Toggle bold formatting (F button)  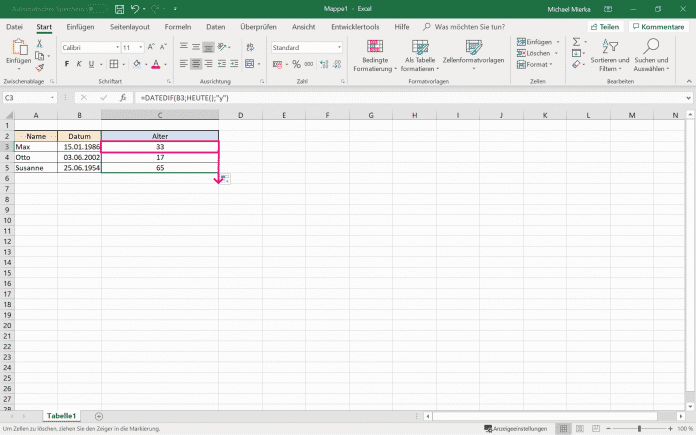point(67,64)
